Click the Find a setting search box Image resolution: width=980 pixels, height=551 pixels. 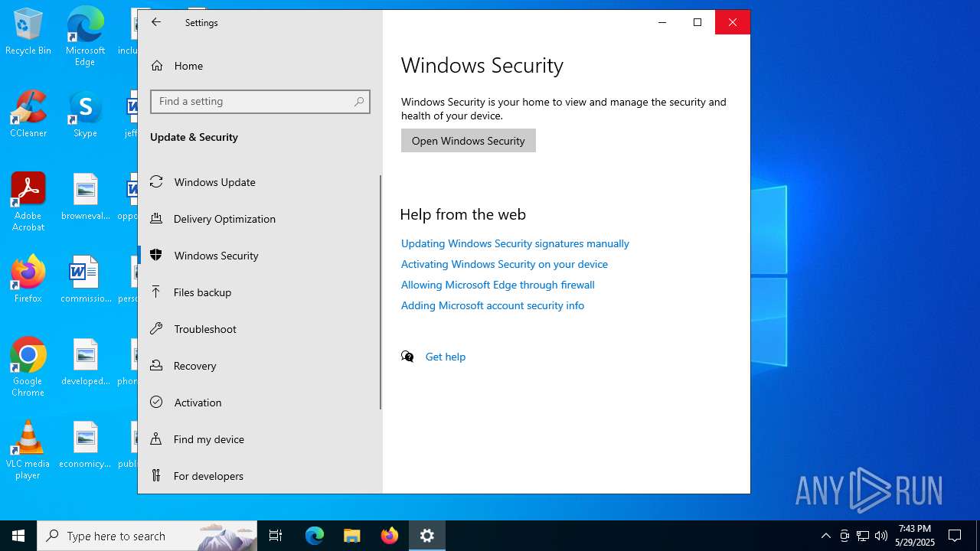(x=260, y=102)
